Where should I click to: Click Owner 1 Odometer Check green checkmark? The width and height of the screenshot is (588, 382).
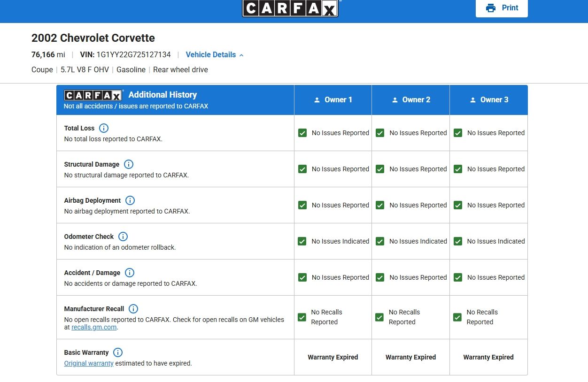point(302,241)
